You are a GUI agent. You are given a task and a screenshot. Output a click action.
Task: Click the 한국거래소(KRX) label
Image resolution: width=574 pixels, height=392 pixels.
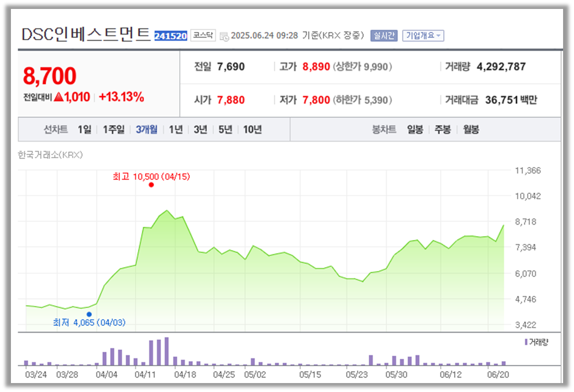(51, 155)
